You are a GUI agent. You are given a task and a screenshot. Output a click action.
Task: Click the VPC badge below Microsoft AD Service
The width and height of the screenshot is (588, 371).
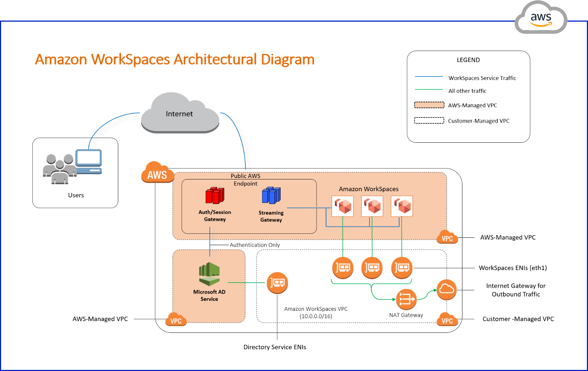[x=176, y=320]
